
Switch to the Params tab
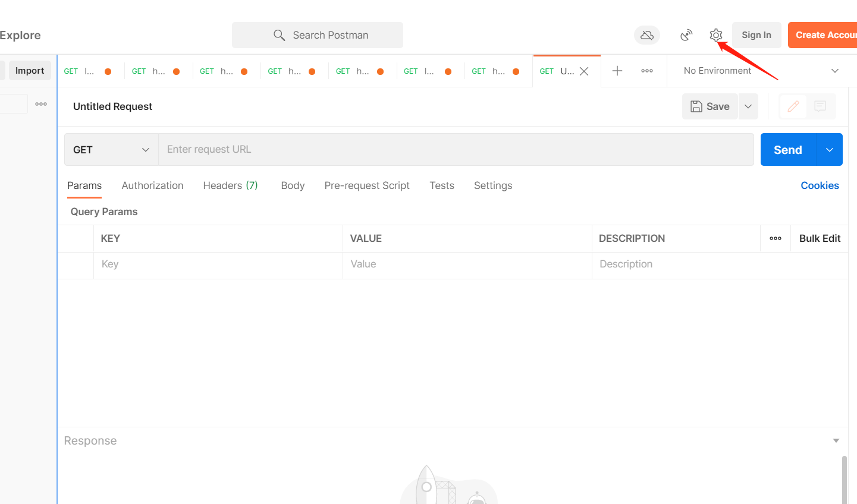click(x=84, y=185)
